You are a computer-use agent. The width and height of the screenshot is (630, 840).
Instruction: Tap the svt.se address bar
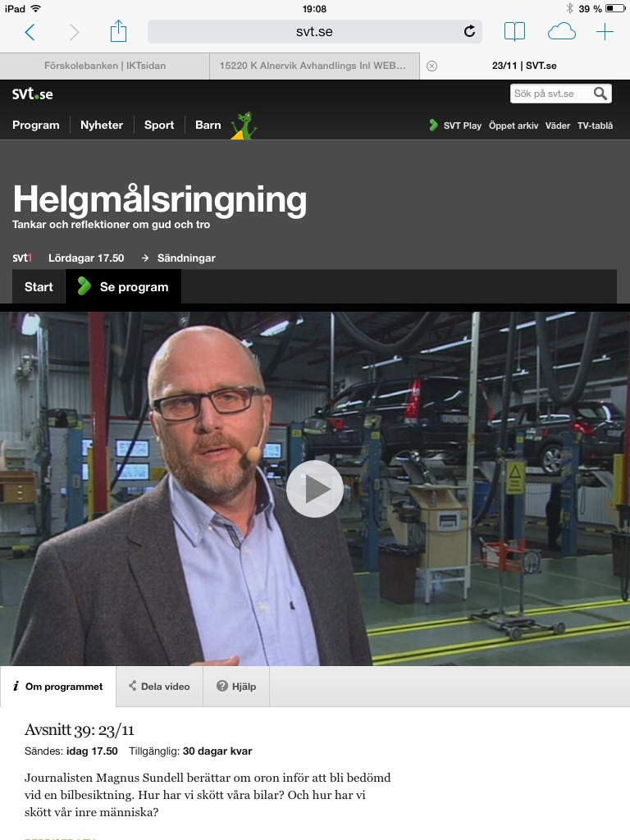pyautogui.click(x=314, y=32)
